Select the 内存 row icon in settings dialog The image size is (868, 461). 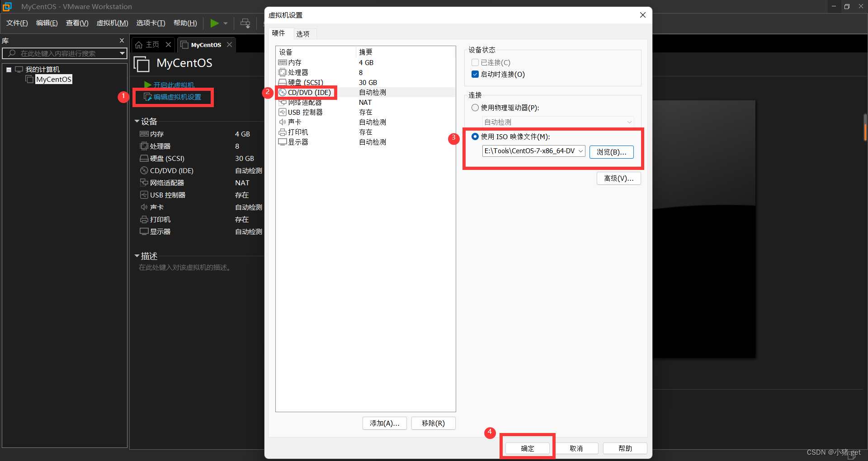pyautogui.click(x=283, y=62)
